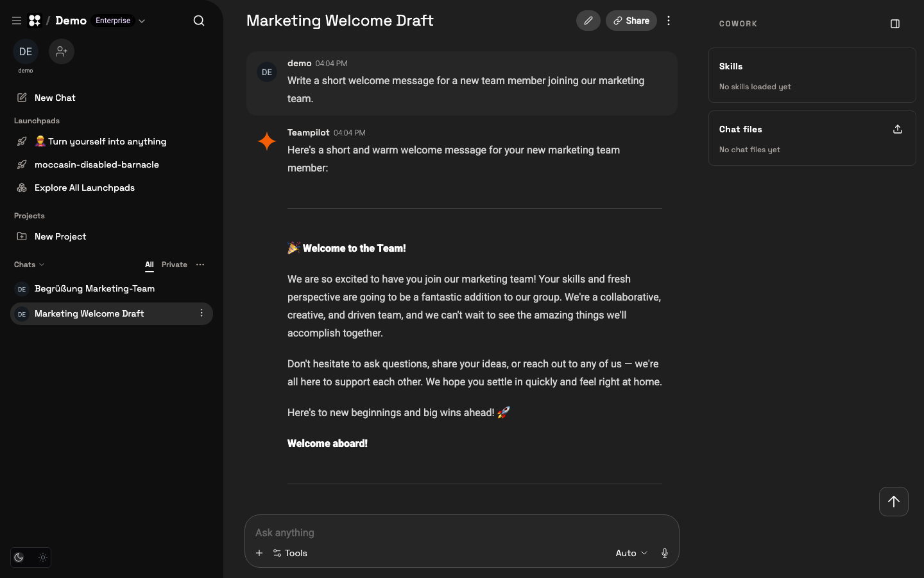
Task: Click the Teampilot four-dot logo
Action: point(35,21)
